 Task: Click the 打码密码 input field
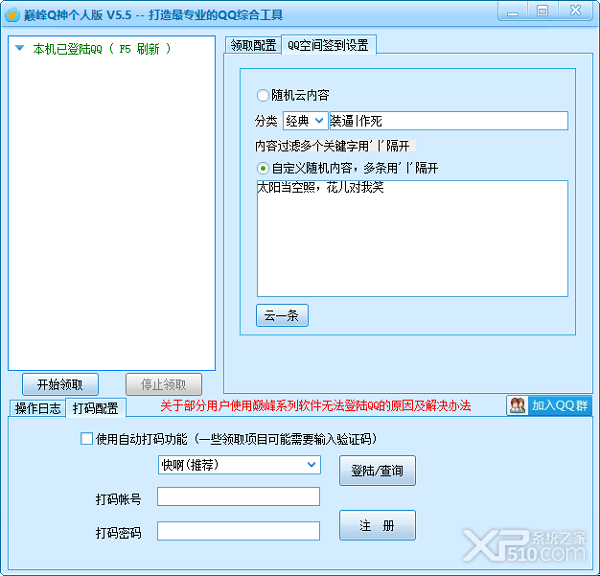(238, 531)
